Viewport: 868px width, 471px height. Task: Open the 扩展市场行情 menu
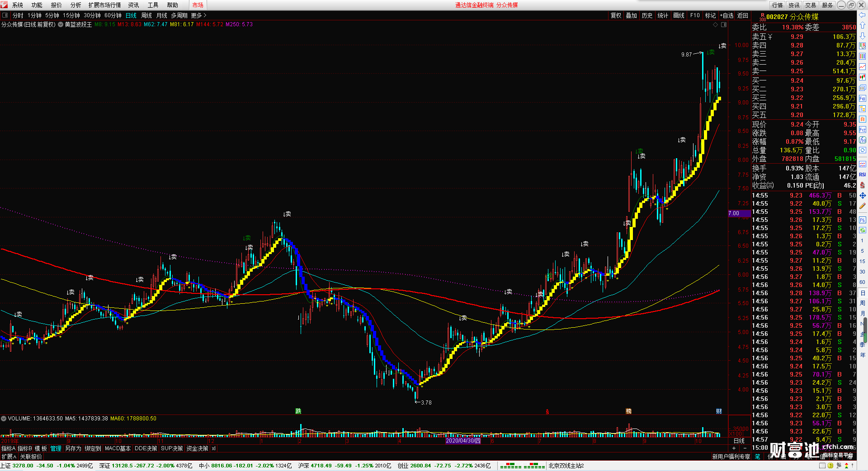[x=105, y=5]
